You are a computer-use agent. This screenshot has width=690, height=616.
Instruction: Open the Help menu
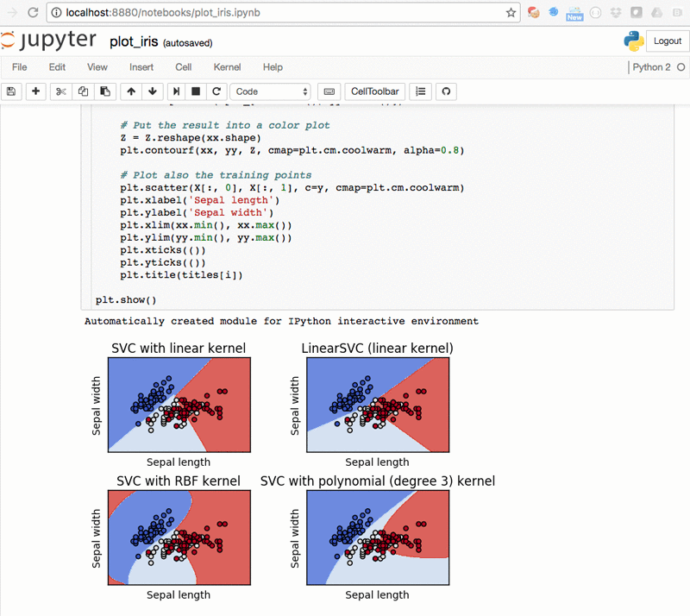pyautogui.click(x=273, y=67)
